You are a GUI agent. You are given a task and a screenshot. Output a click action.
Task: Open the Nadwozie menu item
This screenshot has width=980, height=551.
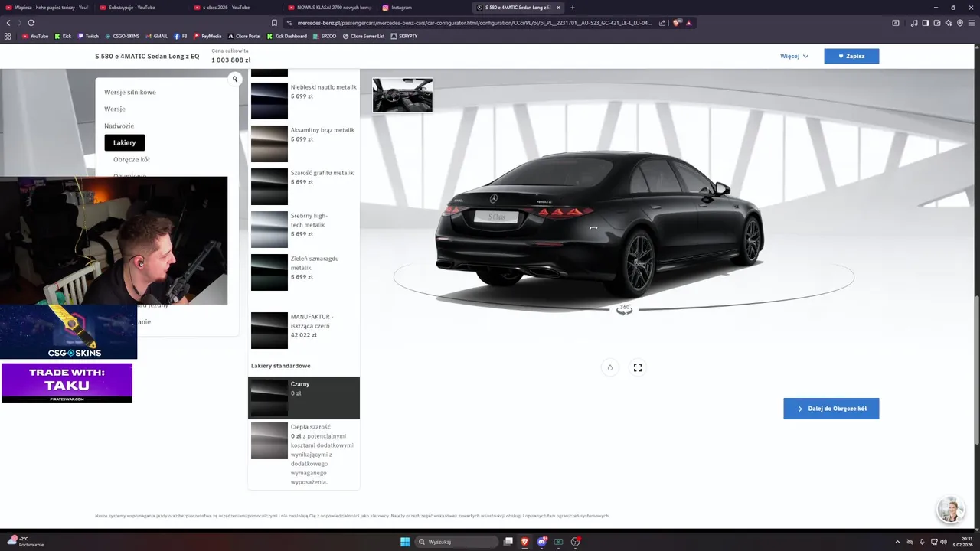[x=119, y=126]
